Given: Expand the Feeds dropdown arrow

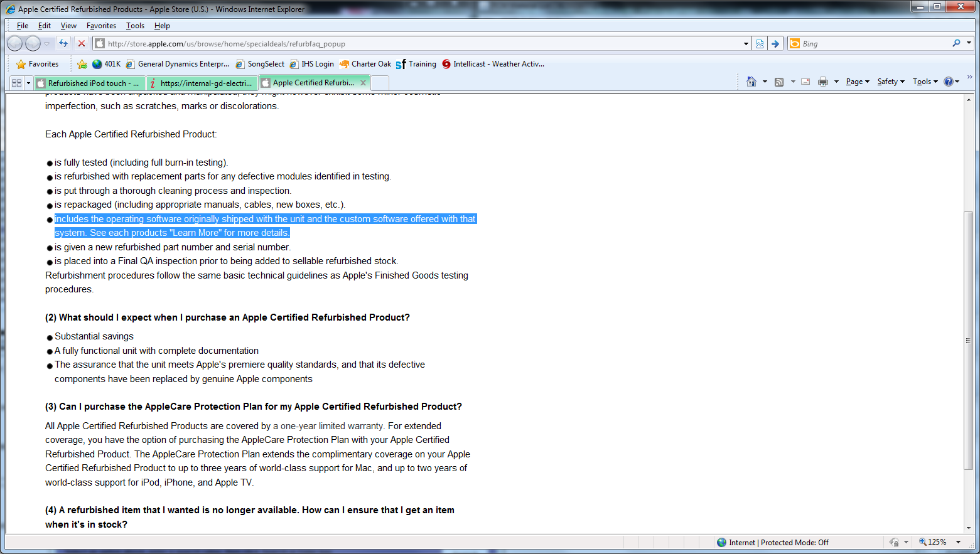Looking at the screenshot, I should tap(793, 82).
